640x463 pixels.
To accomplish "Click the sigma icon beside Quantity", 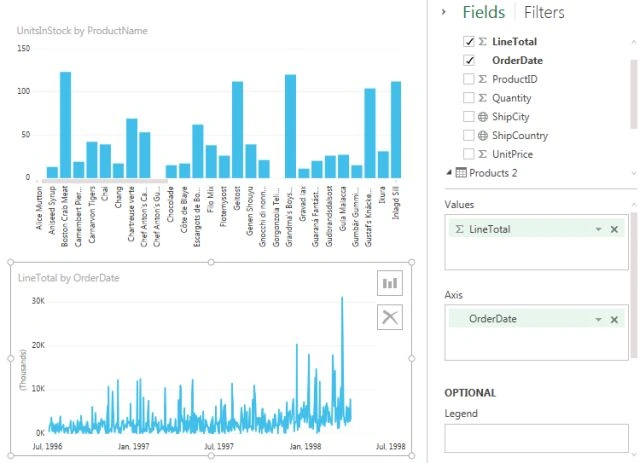I will click(482, 98).
